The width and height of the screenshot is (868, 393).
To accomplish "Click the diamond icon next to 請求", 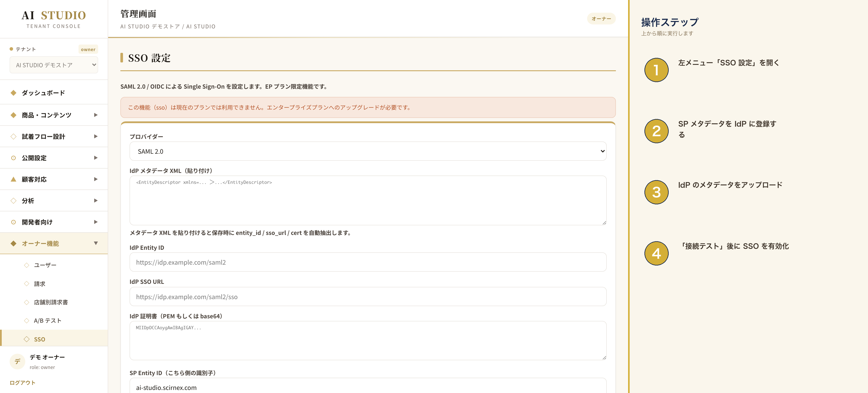I will (x=27, y=284).
